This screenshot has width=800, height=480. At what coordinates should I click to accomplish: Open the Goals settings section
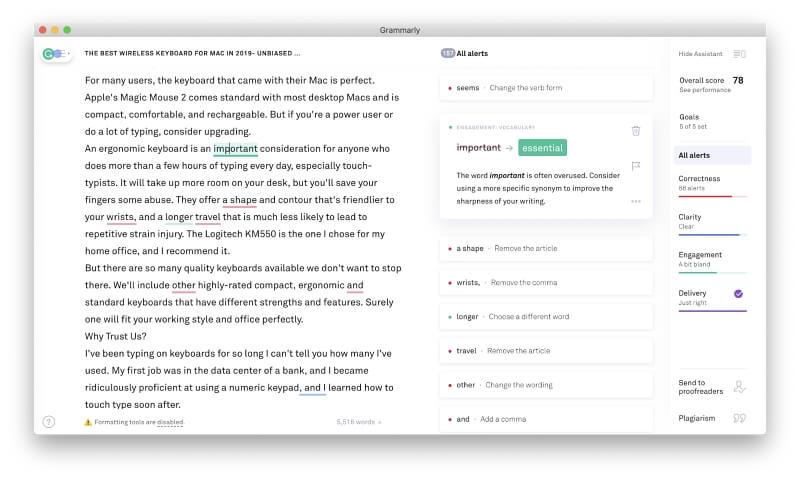[693, 121]
